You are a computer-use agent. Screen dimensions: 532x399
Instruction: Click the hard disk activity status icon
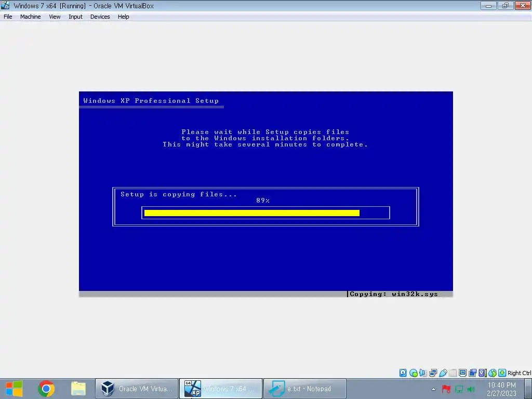point(403,373)
